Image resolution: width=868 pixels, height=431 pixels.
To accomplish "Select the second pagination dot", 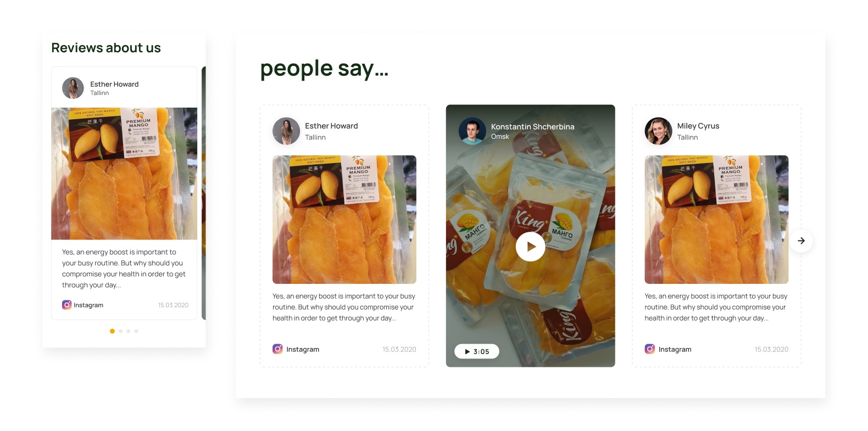I will (x=120, y=331).
